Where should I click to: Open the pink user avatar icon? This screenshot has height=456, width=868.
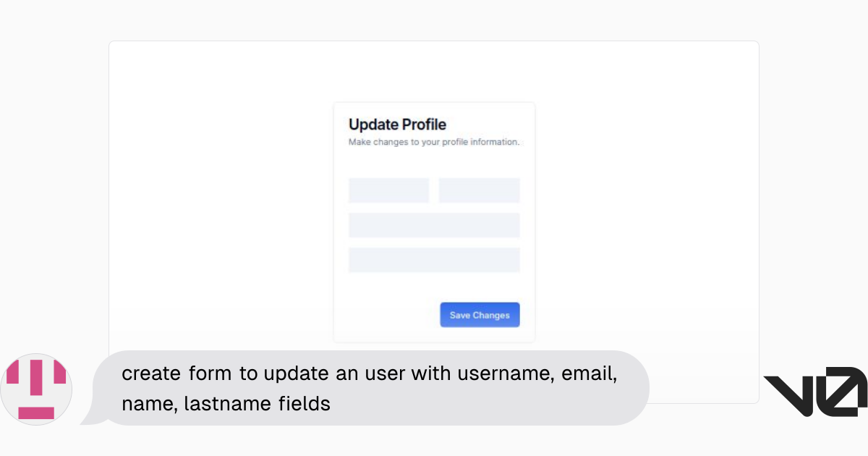pyautogui.click(x=36, y=389)
